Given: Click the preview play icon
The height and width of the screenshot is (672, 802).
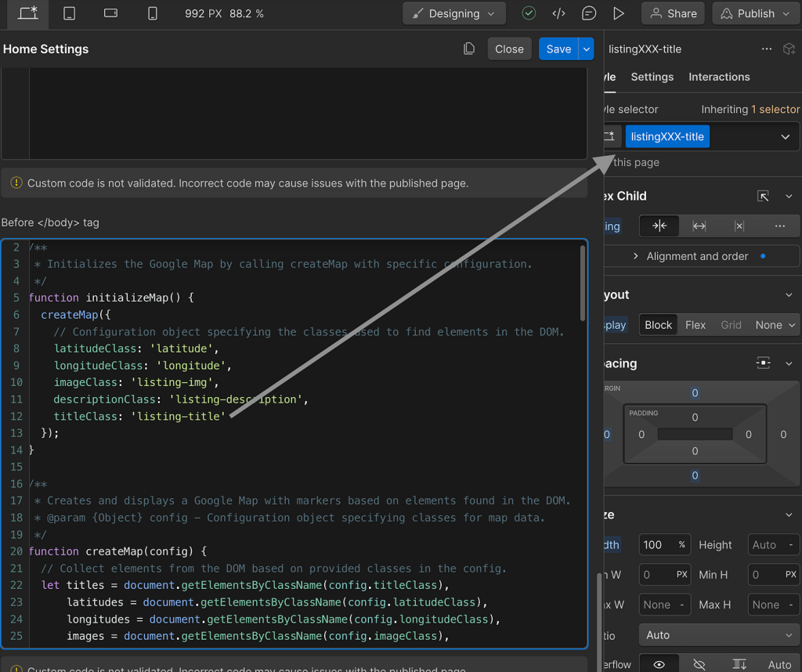Looking at the screenshot, I should (619, 13).
